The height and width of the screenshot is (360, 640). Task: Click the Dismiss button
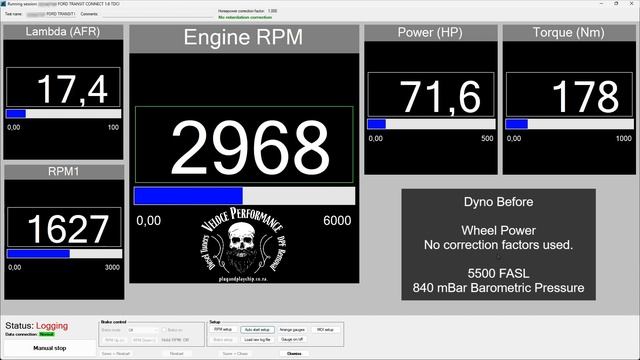[x=294, y=353]
